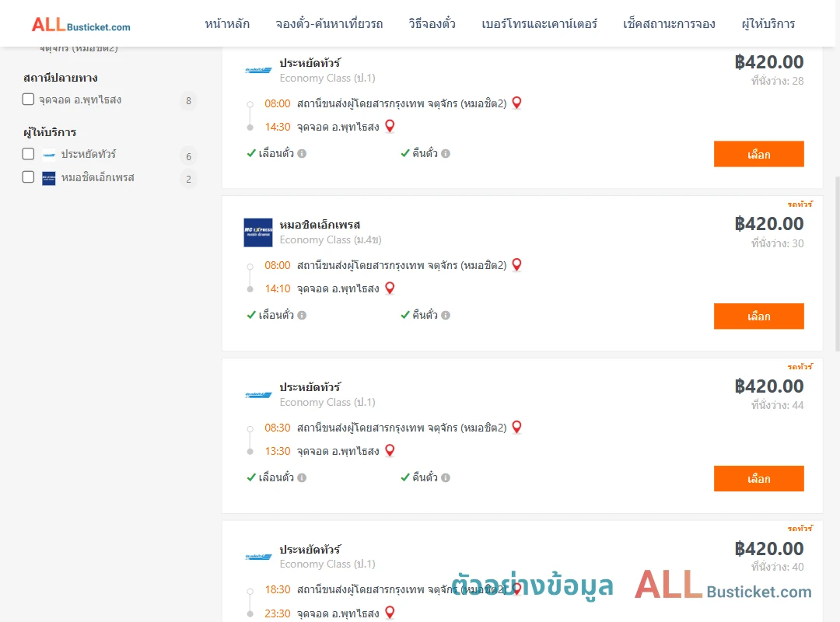The width and height of the screenshot is (840, 622).
Task: Show คืนตั๋ว info icon on 28-seat trip
Action: click(x=446, y=154)
